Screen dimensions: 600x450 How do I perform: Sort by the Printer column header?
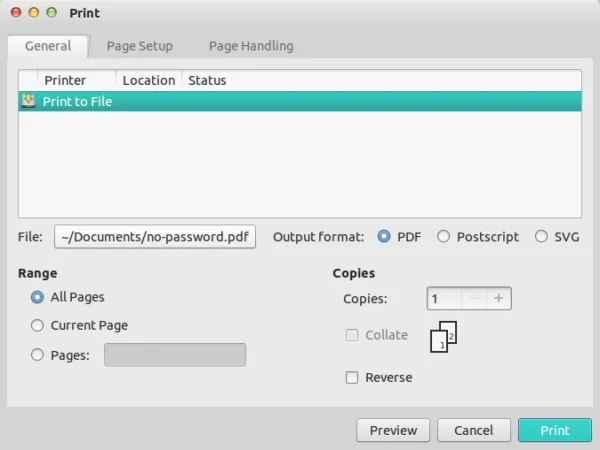(76, 80)
